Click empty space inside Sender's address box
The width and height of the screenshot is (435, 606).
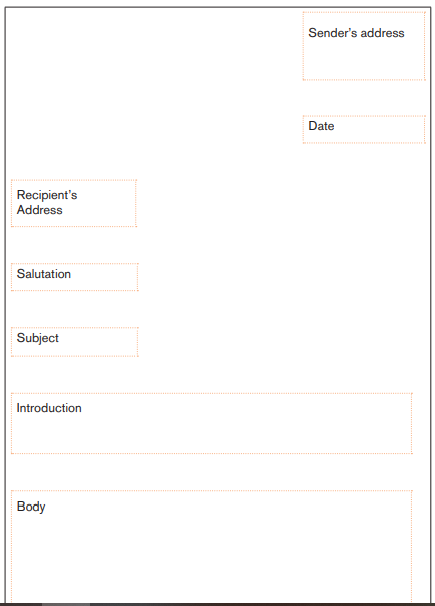click(x=364, y=60)
